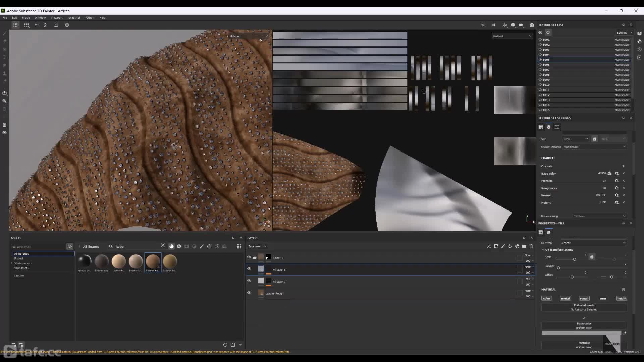Filter assets by brushes icon
The image size is (644, 362).
point(202,246)
